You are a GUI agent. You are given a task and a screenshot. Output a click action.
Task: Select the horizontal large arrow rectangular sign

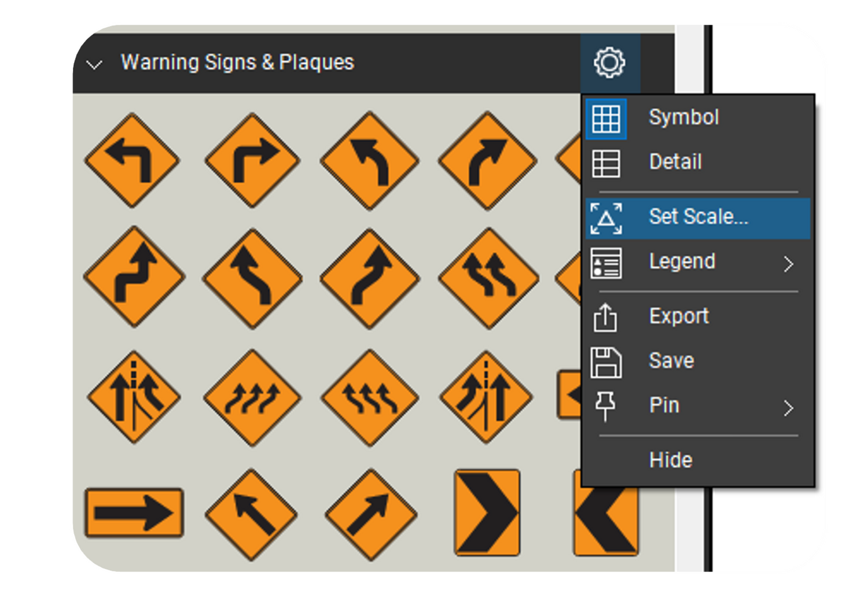(134, 513)
